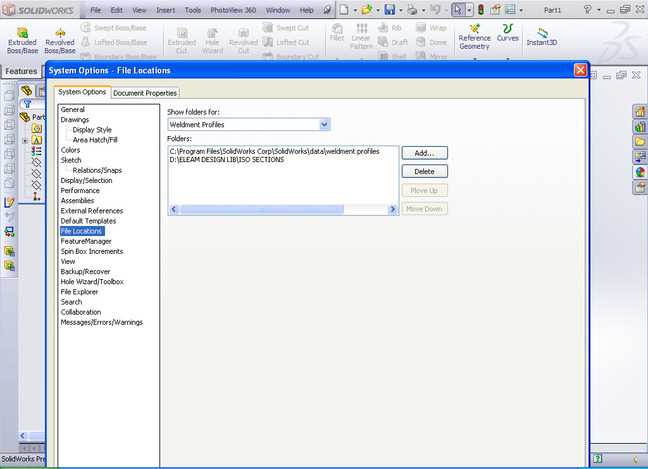Select the weldment profiles folder path entry
Screen dimensions: 648x469
point(274,151)
